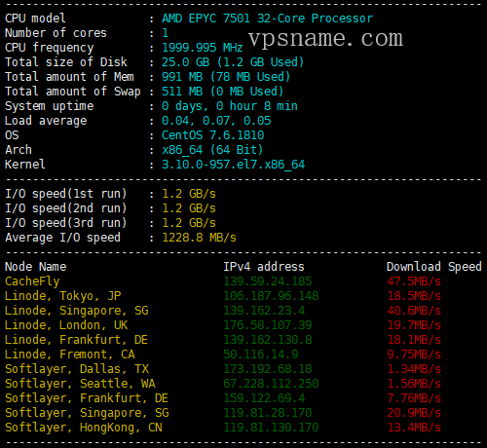
Task: Select the Download Speed column header
Action: (434, 267)
